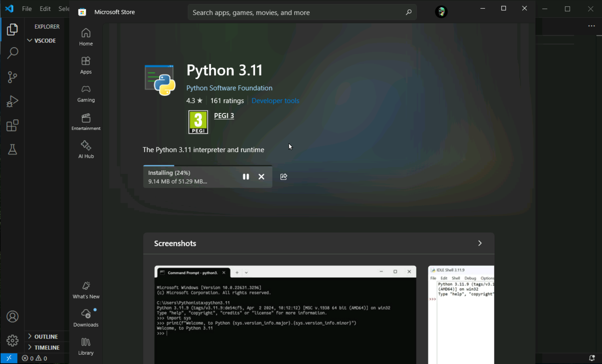
Task: Open Python Software Foundation publisher link
Action: [x=229, y=88]
